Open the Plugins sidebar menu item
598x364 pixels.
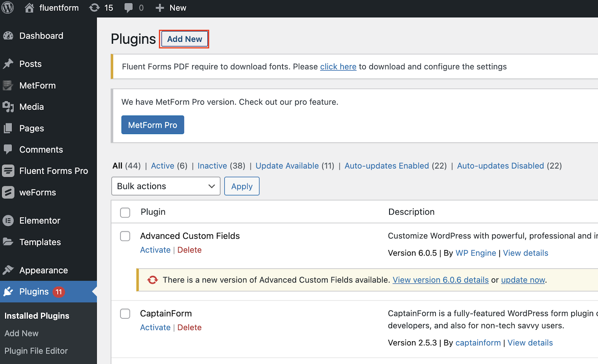click(34, 291)
